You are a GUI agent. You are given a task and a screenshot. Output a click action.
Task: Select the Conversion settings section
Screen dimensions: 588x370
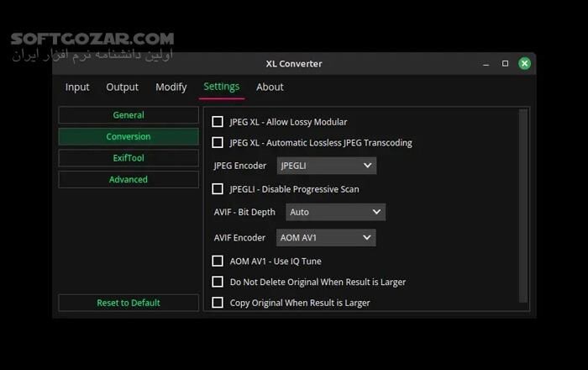129,136
